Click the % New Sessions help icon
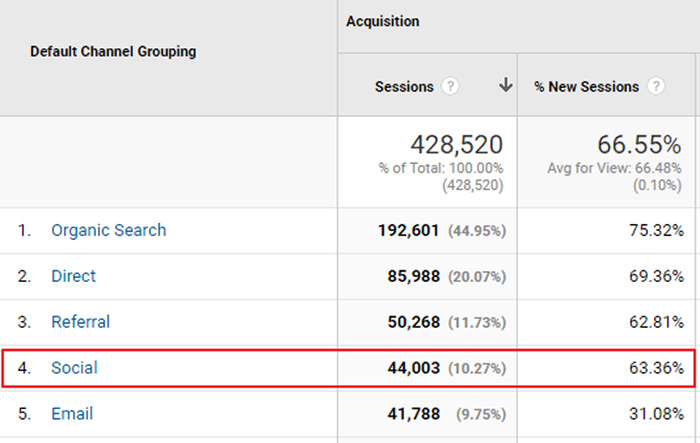The height and width of the screenshot is (443, 700). coord(656,86)
